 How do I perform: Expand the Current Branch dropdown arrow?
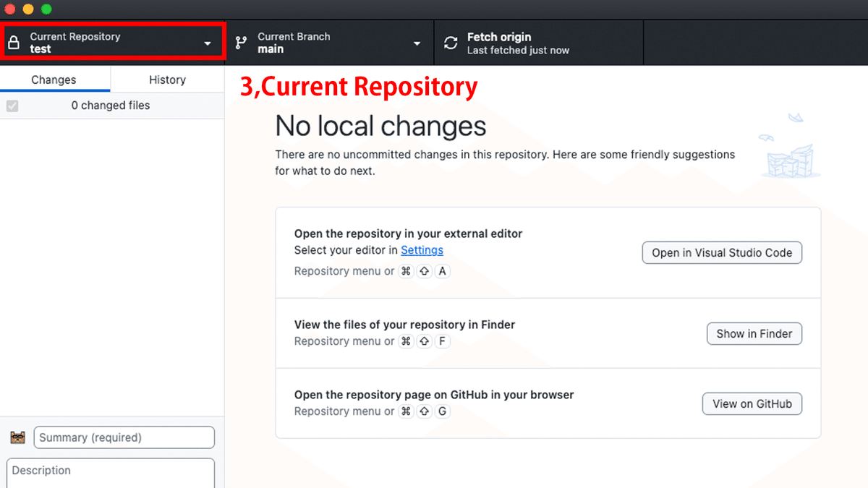coord(417,43)
